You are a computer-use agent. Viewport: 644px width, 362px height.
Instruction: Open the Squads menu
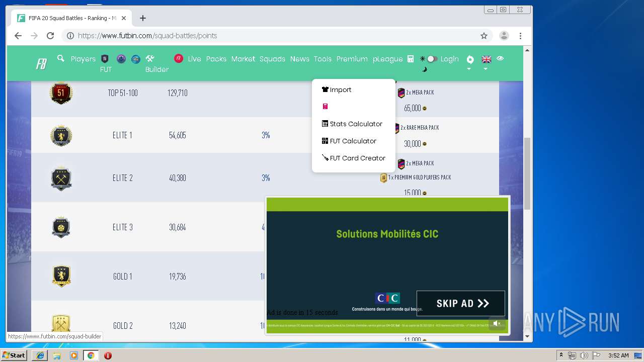(272, 59)
